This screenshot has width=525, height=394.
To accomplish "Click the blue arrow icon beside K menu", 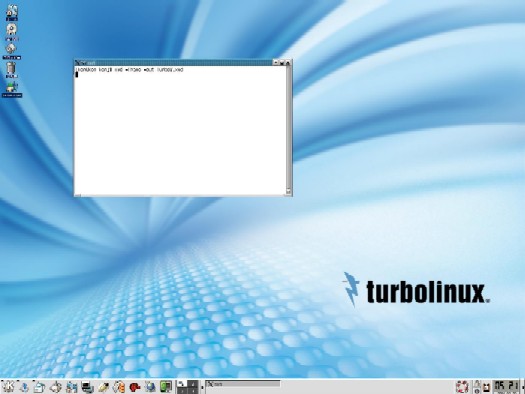I will tap(24, 387).
